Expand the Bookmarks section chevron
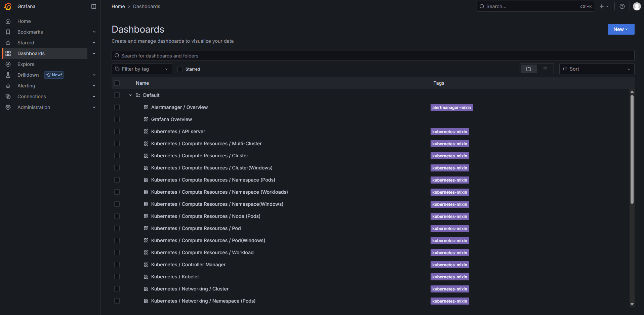 [94, 32]
